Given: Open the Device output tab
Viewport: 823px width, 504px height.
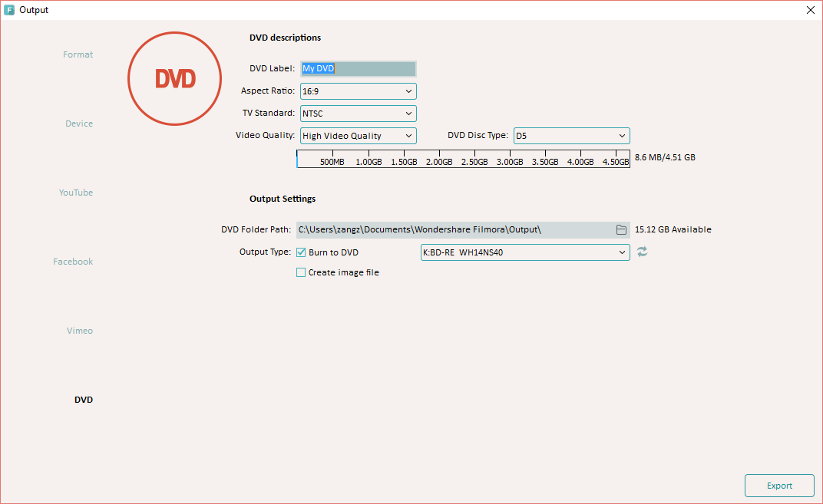Looking at the screenshot, I should pyautogui.click(x=79, y=124).
